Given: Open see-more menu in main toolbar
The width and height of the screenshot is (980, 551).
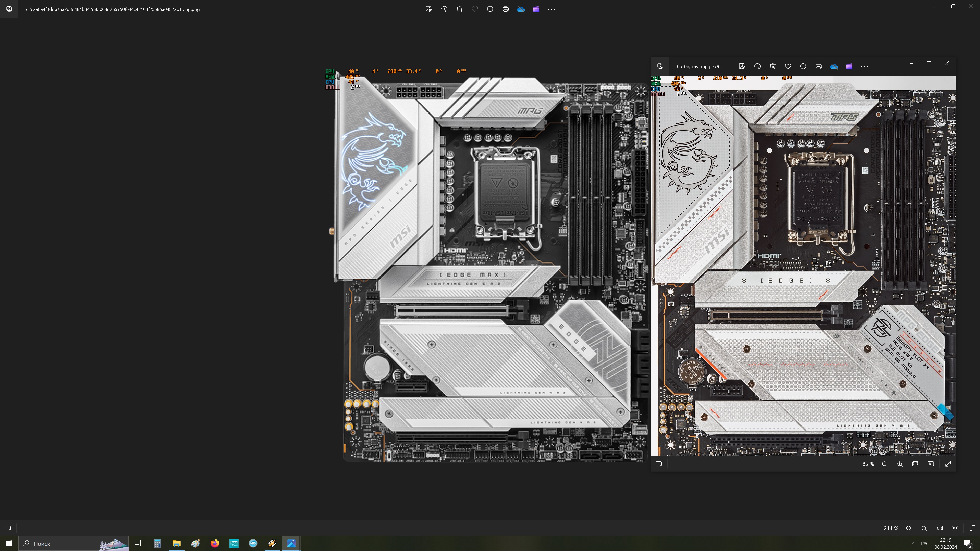Looking at the screenshot, I should [x=551, y=9].
